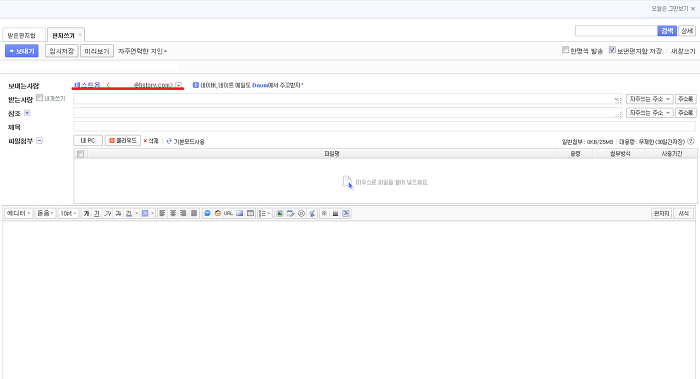
Task: Open 새창쓰기 in new window
Action: click(x=683, y=51)
